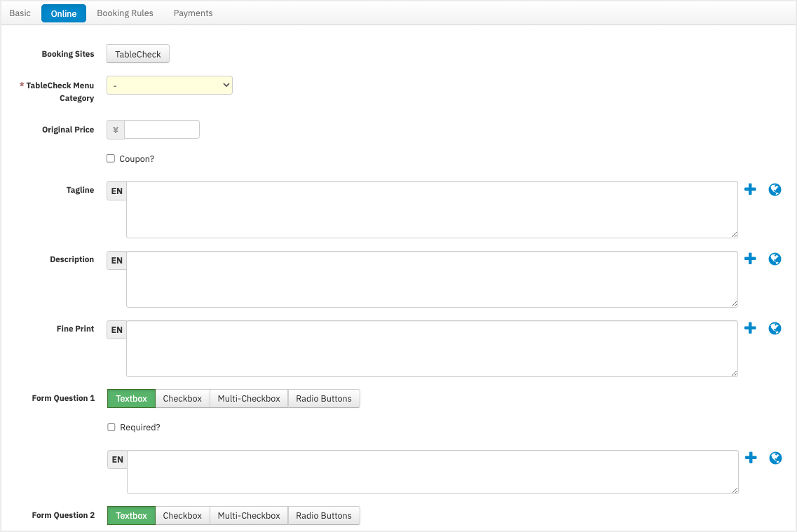This screenshot has height=532, width=797.
Task: Select Radio Buttons type for Form Question 2
Action: point(324,516)
